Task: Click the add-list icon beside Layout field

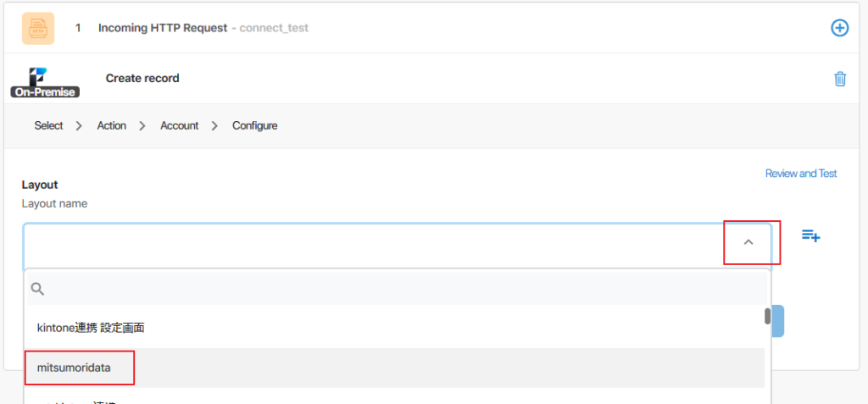Action: click(810, 235)
